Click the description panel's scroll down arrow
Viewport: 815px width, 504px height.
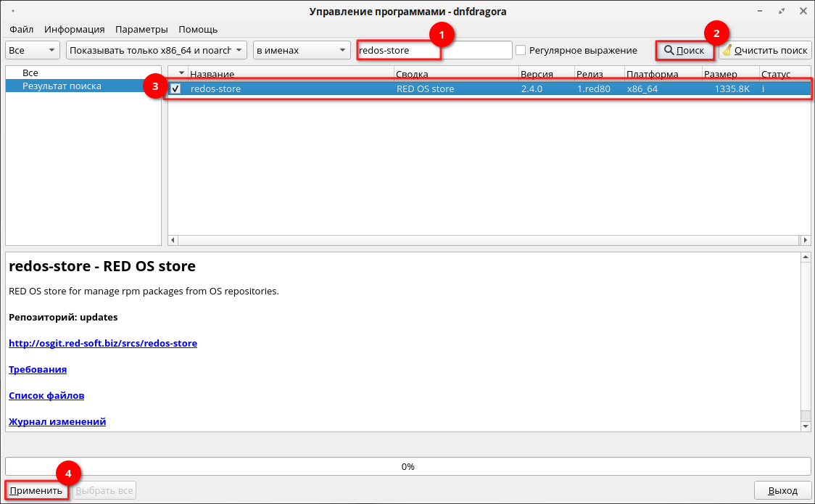(805, 426)
